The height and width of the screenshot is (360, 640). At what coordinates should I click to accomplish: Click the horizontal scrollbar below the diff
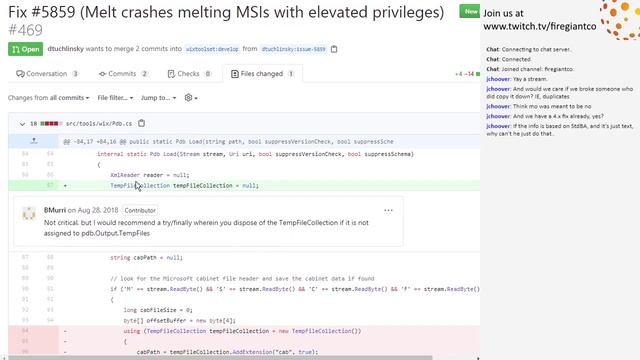pyautogui.click(x=220, y=358)
